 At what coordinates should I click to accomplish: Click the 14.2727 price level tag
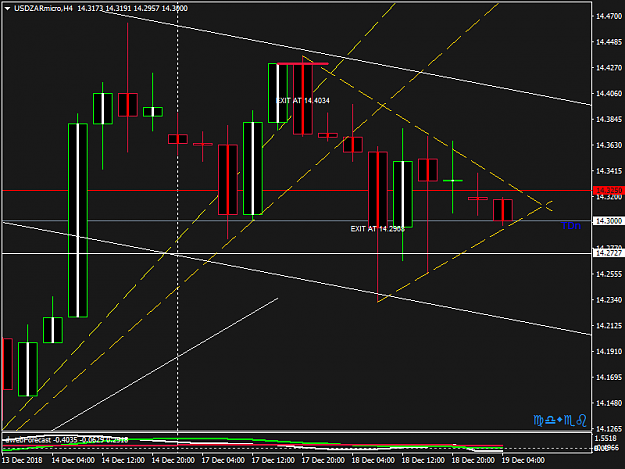click(609, 253)
